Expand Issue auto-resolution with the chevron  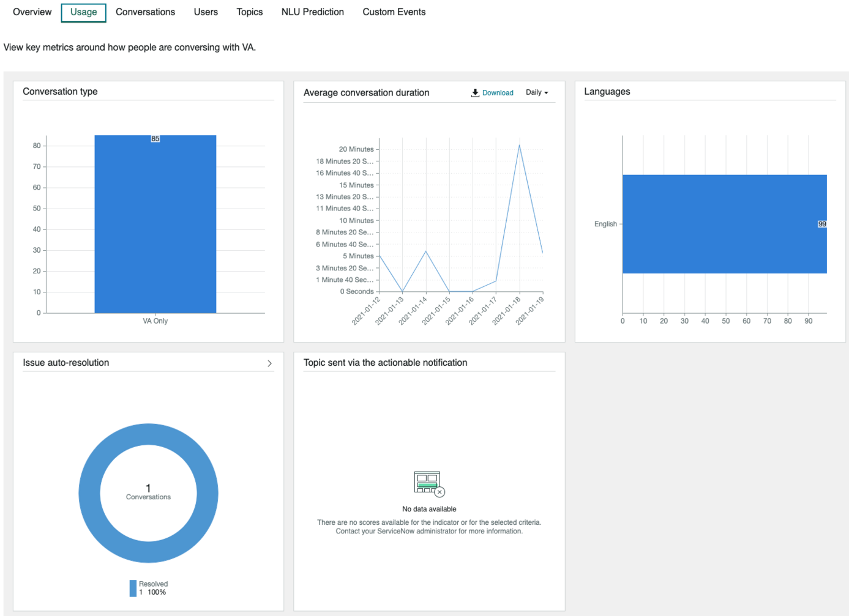[269, 363]
